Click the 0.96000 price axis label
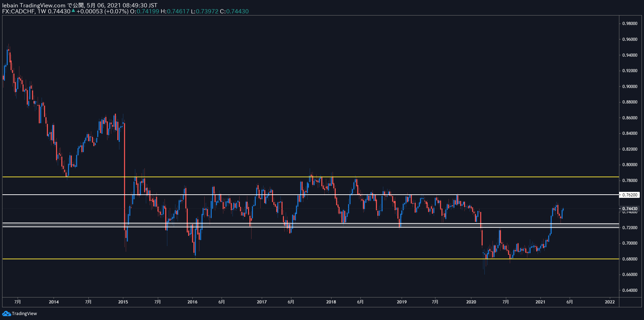 630,39
